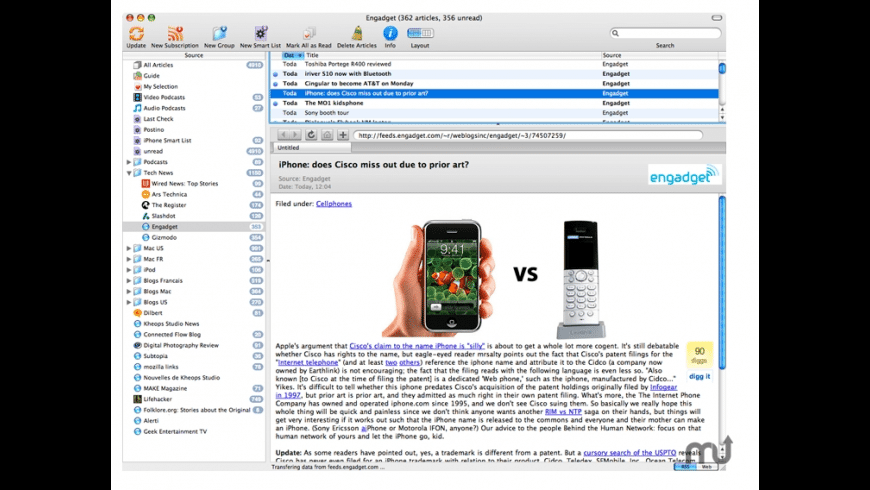
Task: Open "cursory search of the USPTO" link
Action: [630, 453]
